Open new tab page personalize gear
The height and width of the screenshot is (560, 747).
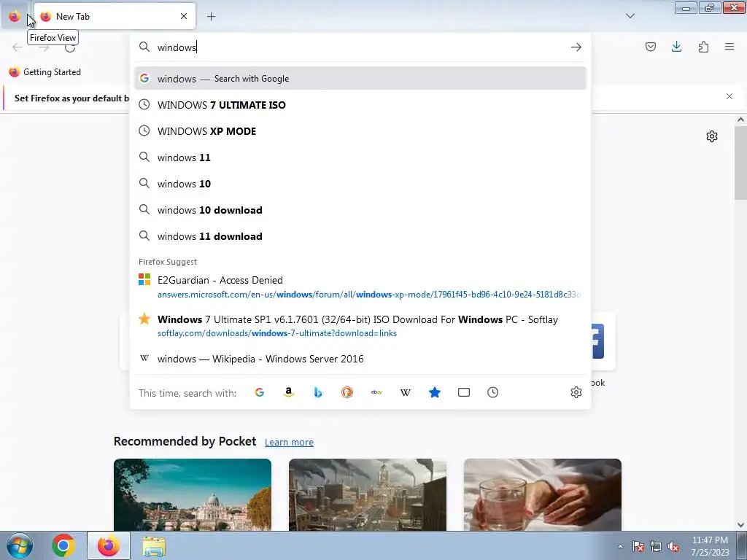[712, 136]
